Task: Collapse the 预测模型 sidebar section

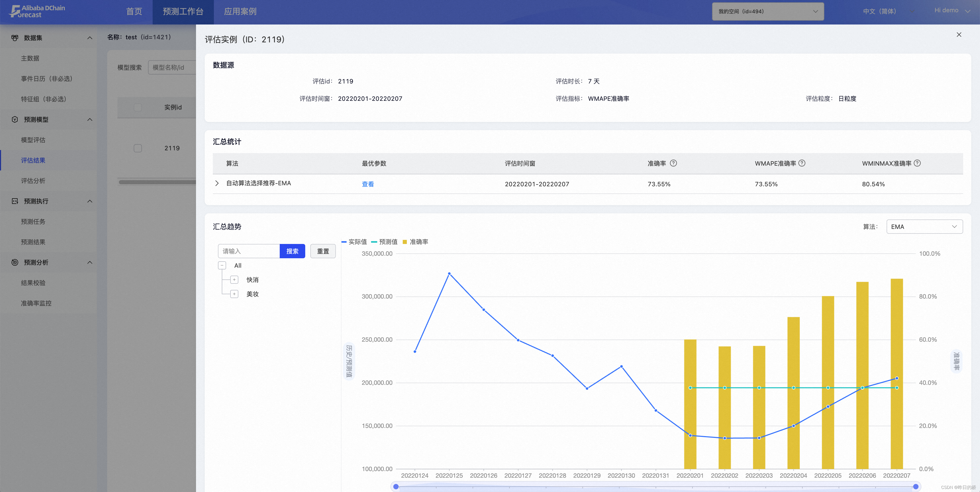Action: click(x=90, y=119)
